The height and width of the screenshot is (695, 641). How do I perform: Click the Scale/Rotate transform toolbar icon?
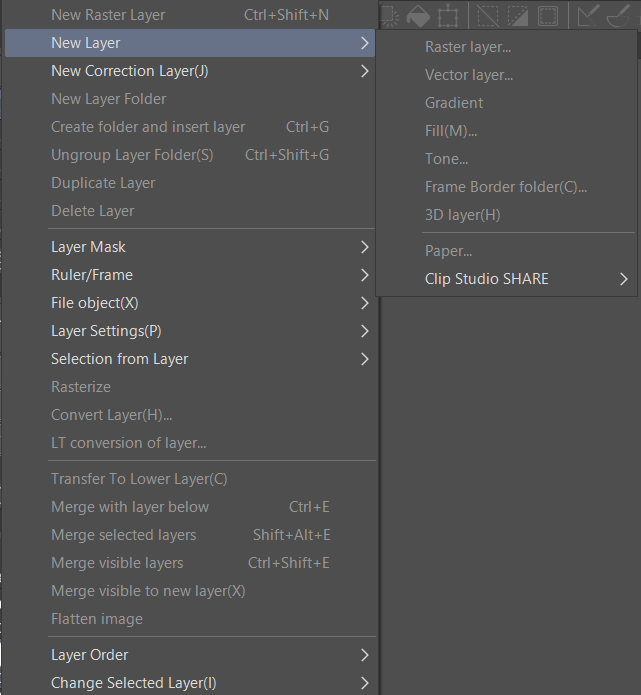[448, 16]
